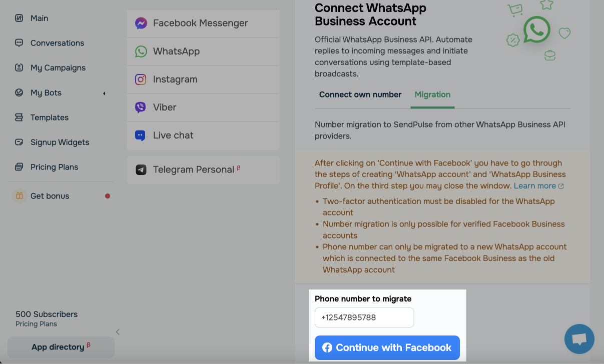Switch to the Connect own number tab
604x364 pixels.
[360, 94]
